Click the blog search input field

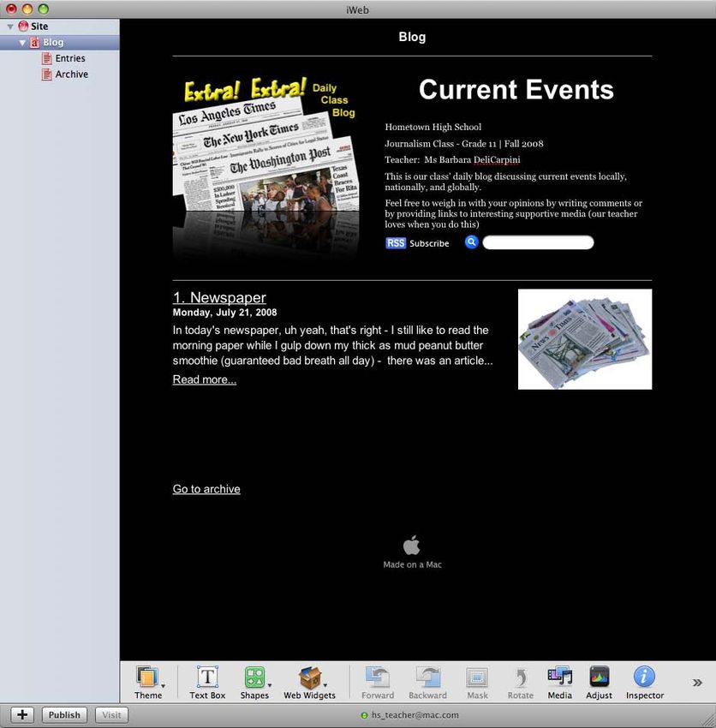[x=538, y=242]
